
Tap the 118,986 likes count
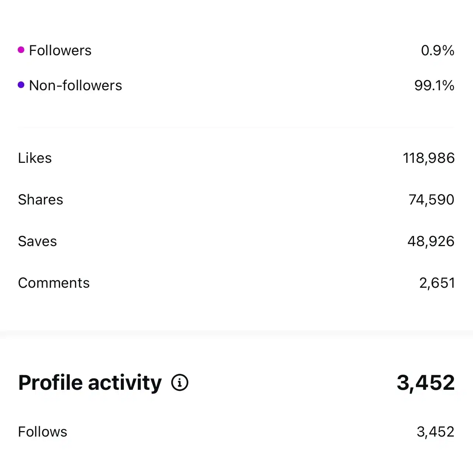[x=428, y=158]
